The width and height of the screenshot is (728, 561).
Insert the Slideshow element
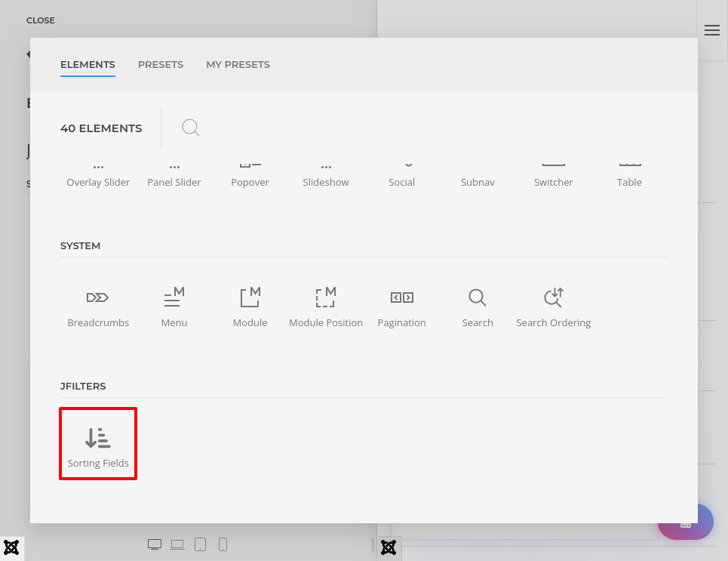(326, 176)
